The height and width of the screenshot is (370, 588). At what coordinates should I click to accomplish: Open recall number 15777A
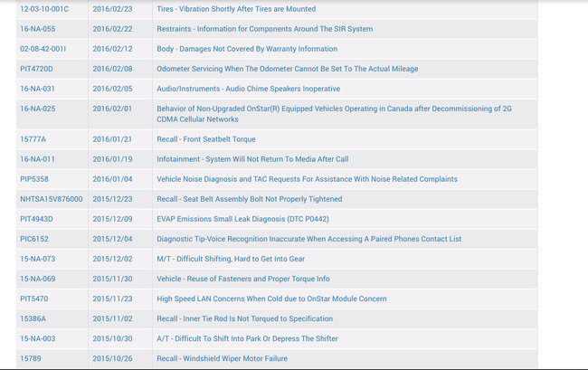(x=33, y=139)
